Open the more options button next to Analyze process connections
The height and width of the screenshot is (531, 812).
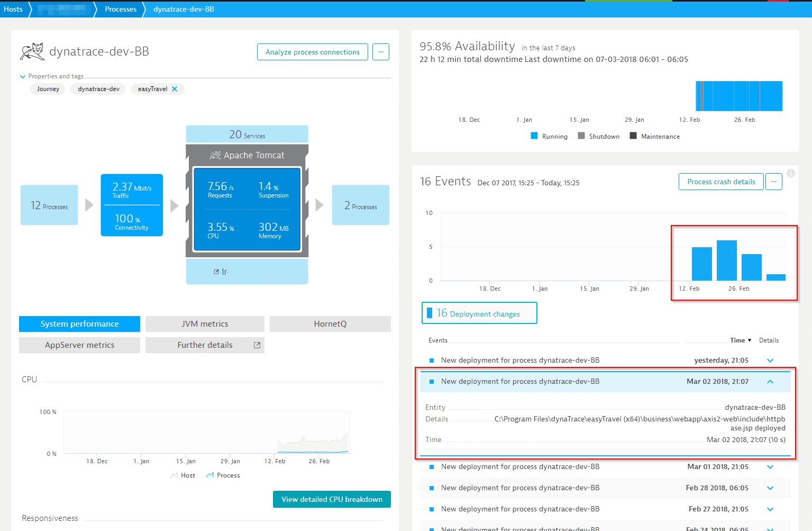[x=381, y=52]
